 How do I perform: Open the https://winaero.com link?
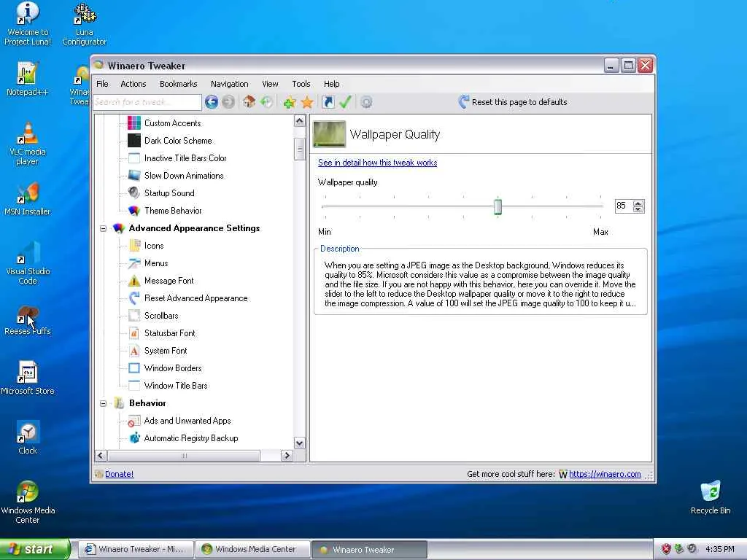pos(605,474)
